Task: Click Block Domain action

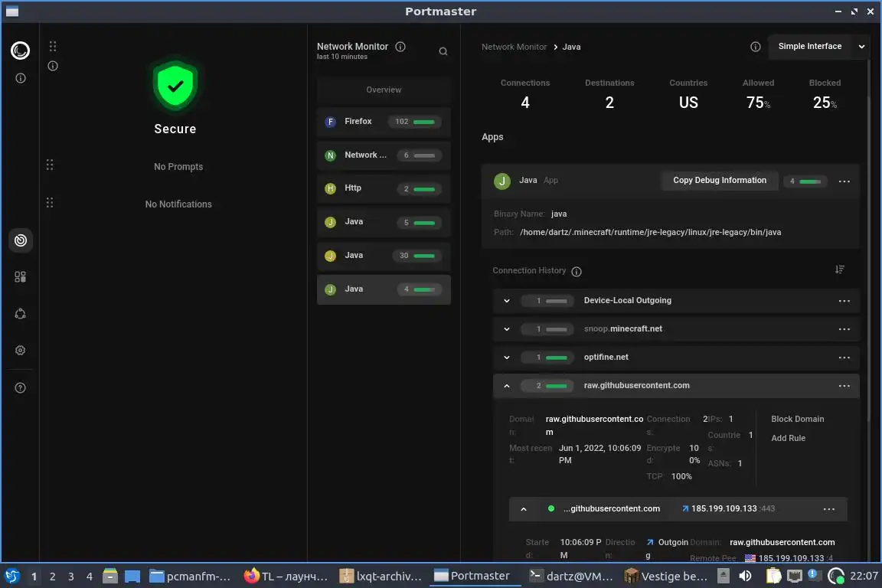Action: [797, 420]
